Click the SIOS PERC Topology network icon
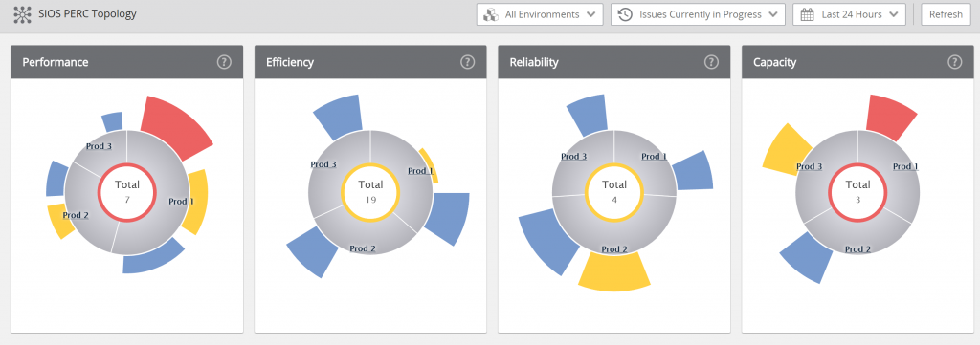Image resolution: width=980 pixels, height=345 pixels. [x=23, y=14]
